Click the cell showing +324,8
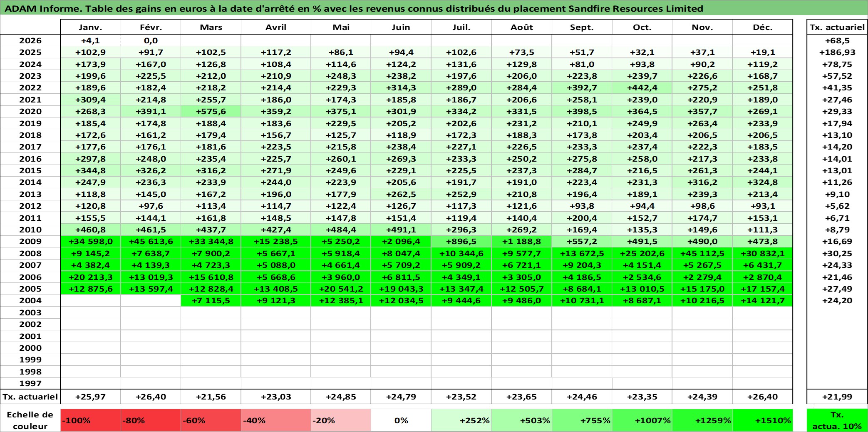Screen dimensions: 868x432 [x=762, y=182]
